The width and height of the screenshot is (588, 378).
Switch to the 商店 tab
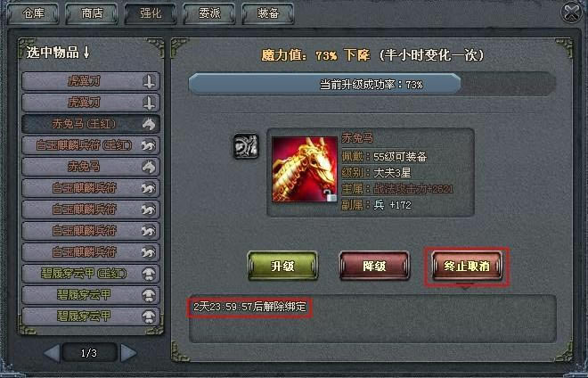(x=92, y=13)
